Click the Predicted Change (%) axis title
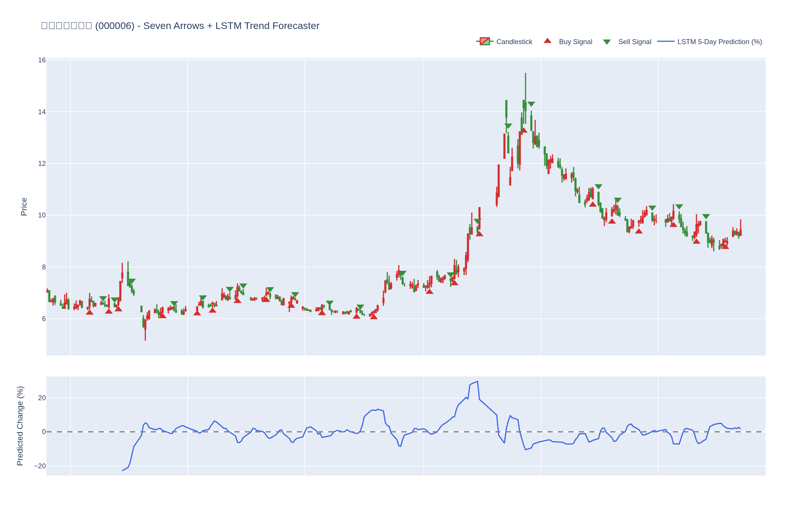The width and height of the screenshot is (812, 522). click(20, 426)
